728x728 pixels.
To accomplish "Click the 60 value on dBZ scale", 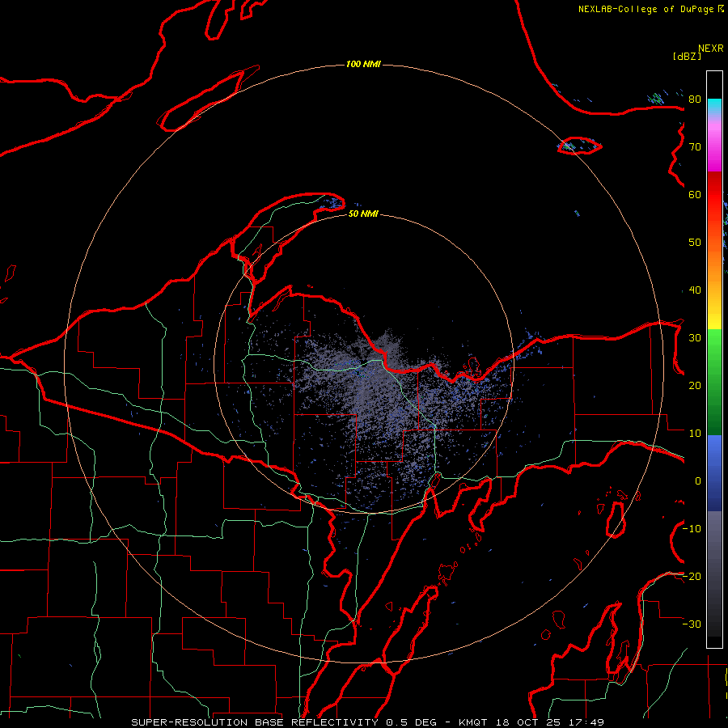I will click(695, 194).
